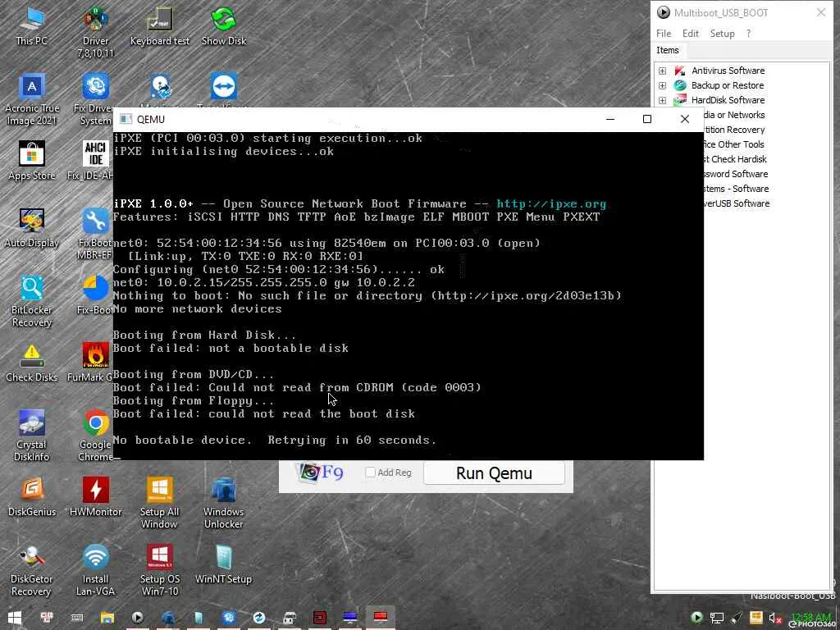The image size is (840, 630).
Task: Expand the Antivirus Software tree node
Action: [663, 71]
